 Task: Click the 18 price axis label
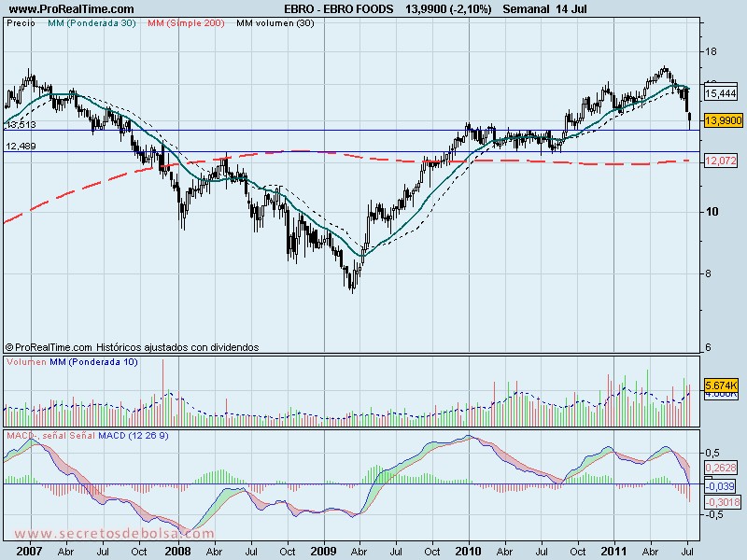(x=711, y=51)
